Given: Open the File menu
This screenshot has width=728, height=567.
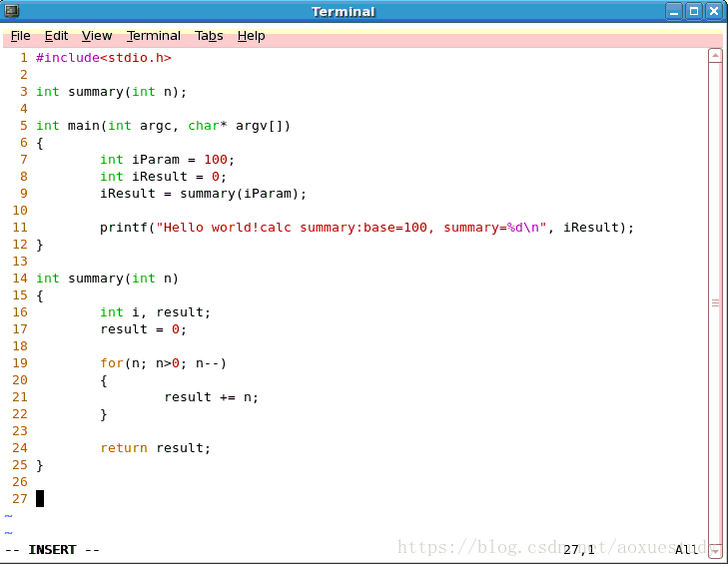Looking at the screenshot, I should click(x=20, y=36).
